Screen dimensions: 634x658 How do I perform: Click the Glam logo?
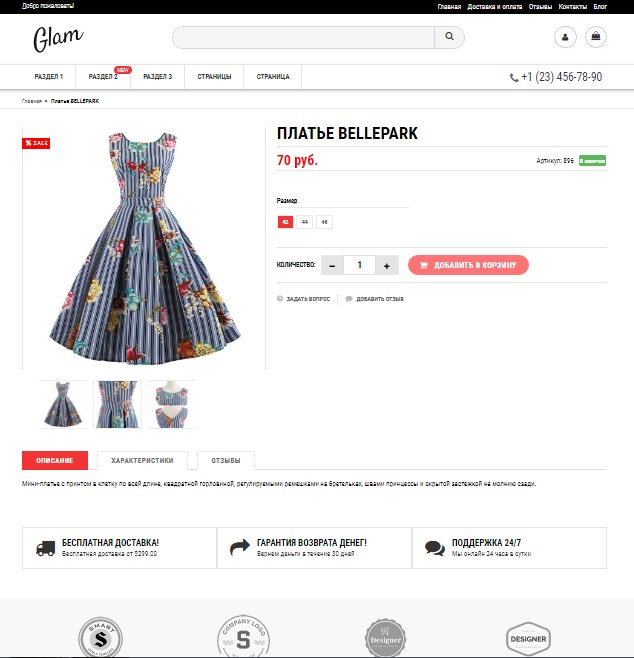[x=58, y=39]
